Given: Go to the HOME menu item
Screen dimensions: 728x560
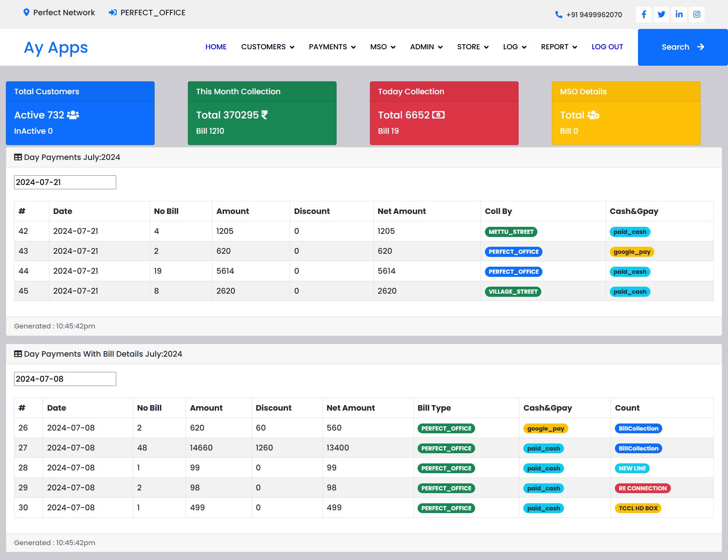Looking at the screenshot, I should click(216, 47).
